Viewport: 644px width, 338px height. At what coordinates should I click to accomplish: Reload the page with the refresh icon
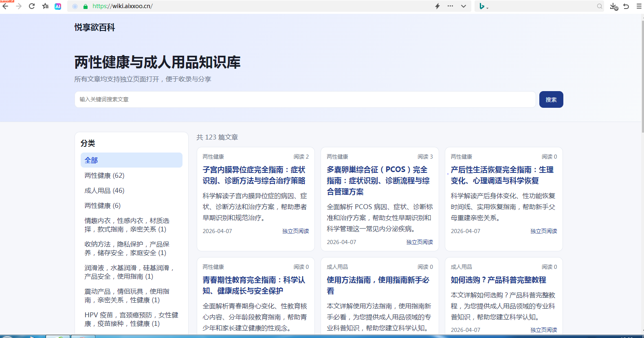pyautogui.click(x=32, y=6)
